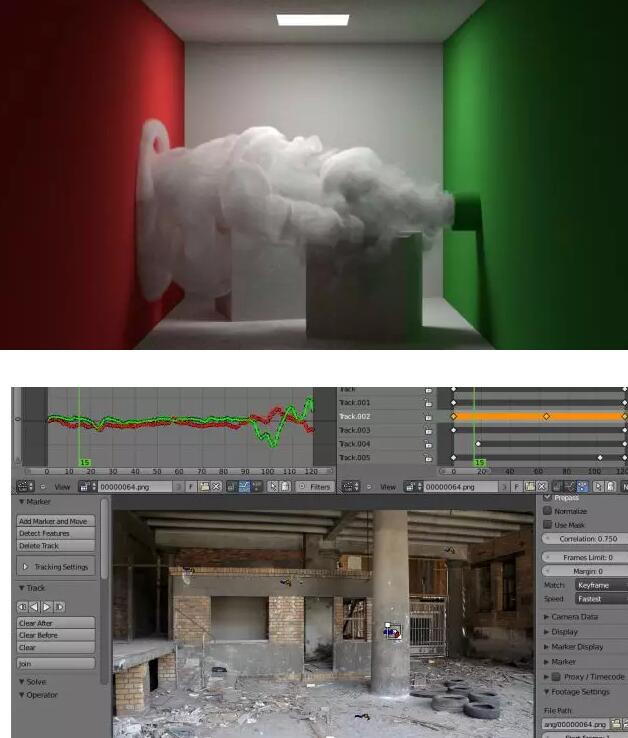Enable Use Mask checkbox

[547, 524]
